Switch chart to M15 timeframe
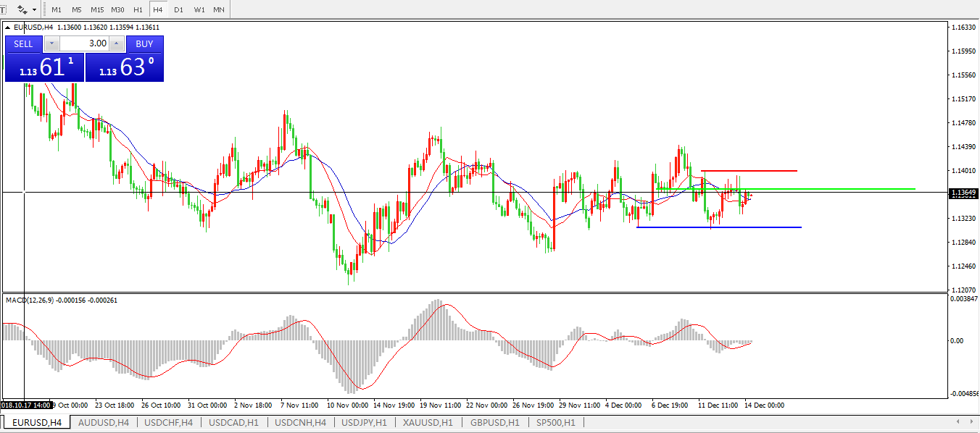The width and height of the screenshot is (980, 433). pyautogui.click(x=97, y=10)
